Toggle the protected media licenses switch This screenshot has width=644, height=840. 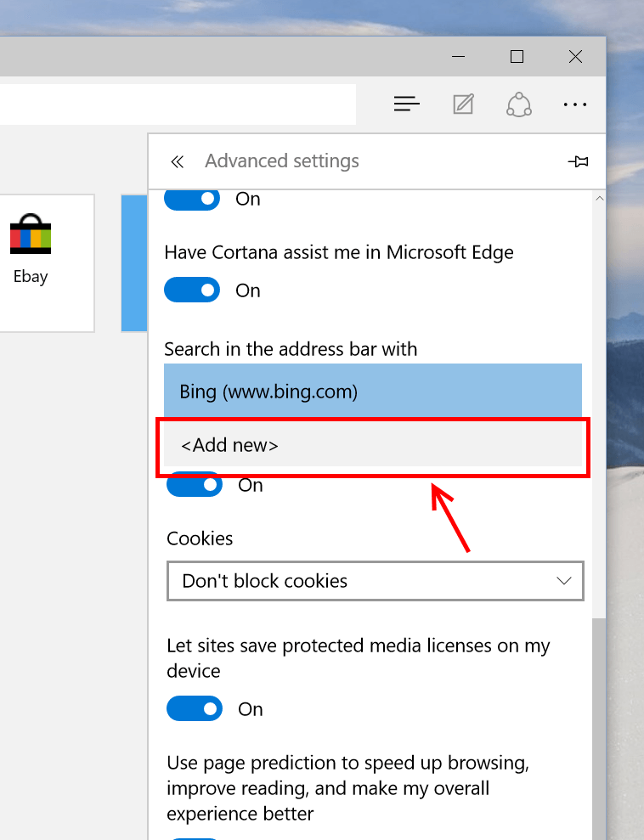(195, 708)
